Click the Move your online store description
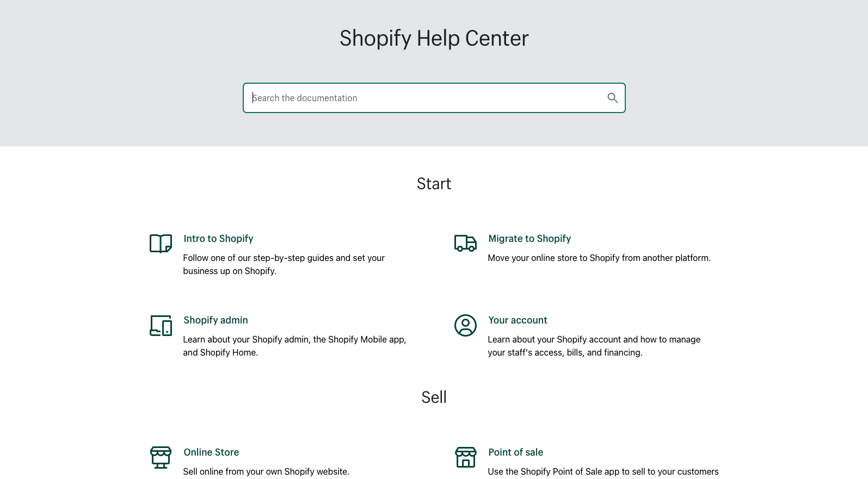 (599, 258)
